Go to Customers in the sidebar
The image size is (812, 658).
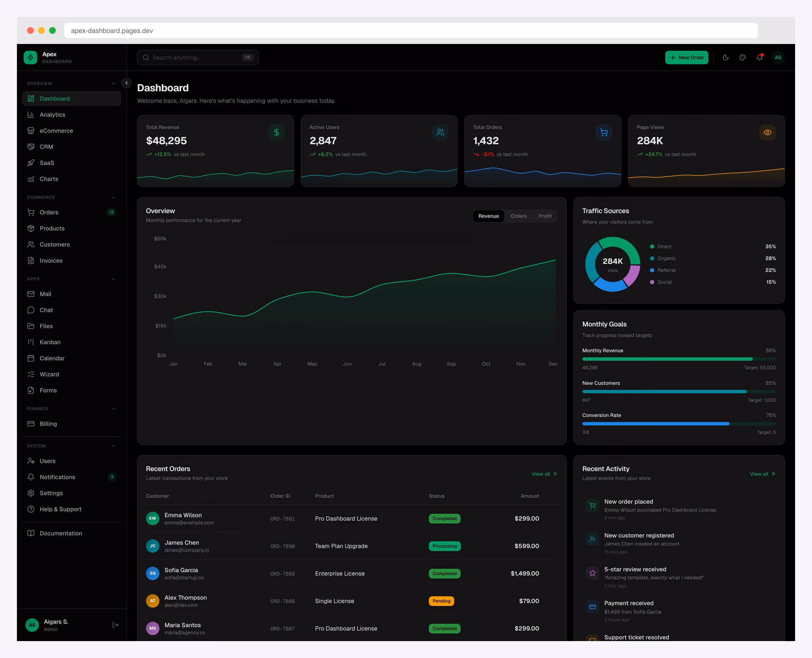(x=71, y=244)
